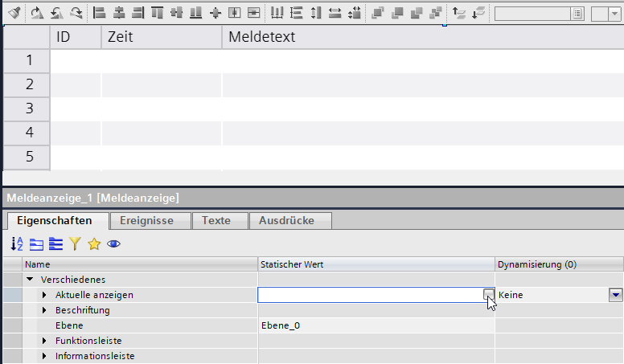Click the Meldetext column header
This screenshot has height=364, width=624.
(423, 37)
